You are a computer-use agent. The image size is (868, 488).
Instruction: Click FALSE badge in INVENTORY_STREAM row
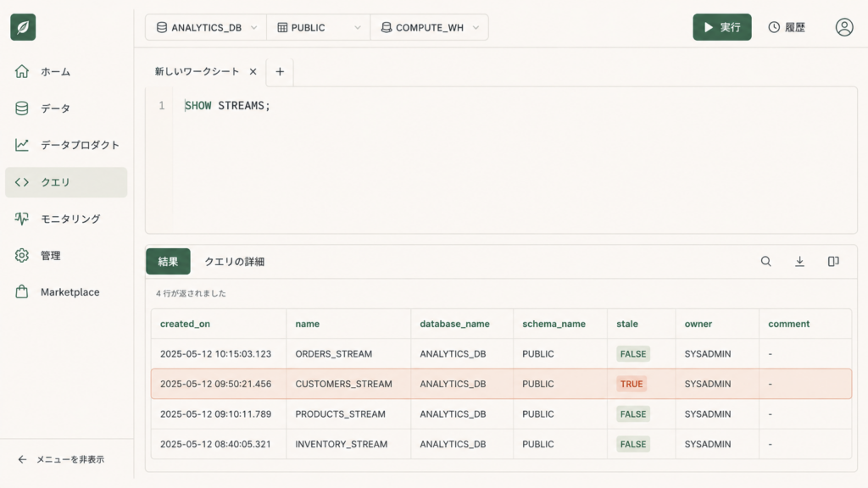(633, 444)
